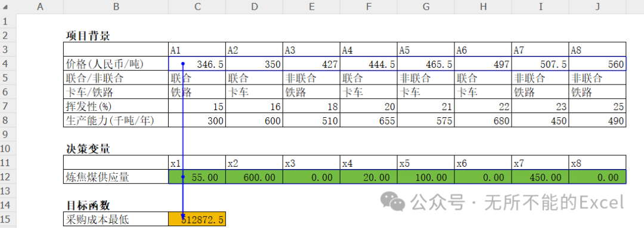Image resolution: width=644 pixels, height=228 pixels.
Task: Select the 价格(人民币/吨) label cell
Action: [116, 64]
